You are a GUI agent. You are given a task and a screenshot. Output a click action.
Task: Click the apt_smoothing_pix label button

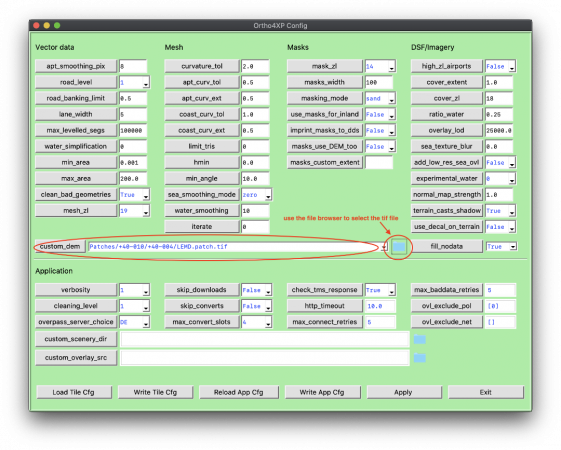[76, 66]
